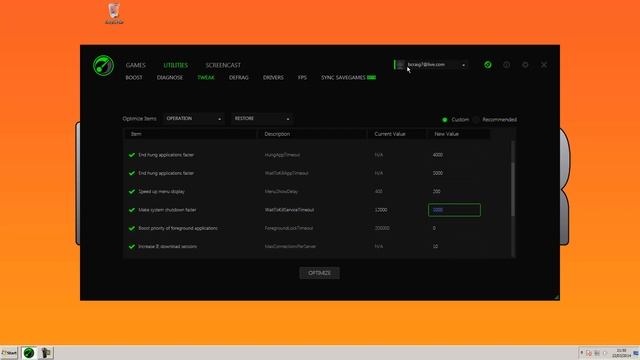Viewport: 640px width, 360px height.
Task: Open the settings gear icon
Action: click(525, 65)
